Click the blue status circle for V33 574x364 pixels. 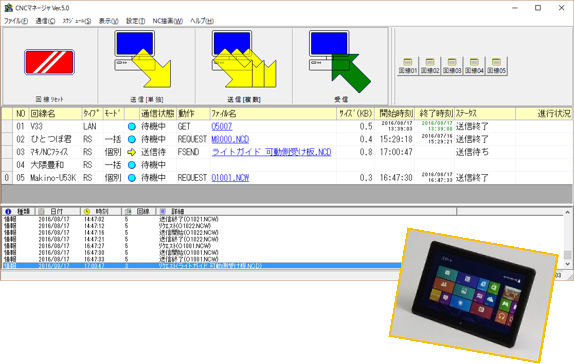click(132, 126)
